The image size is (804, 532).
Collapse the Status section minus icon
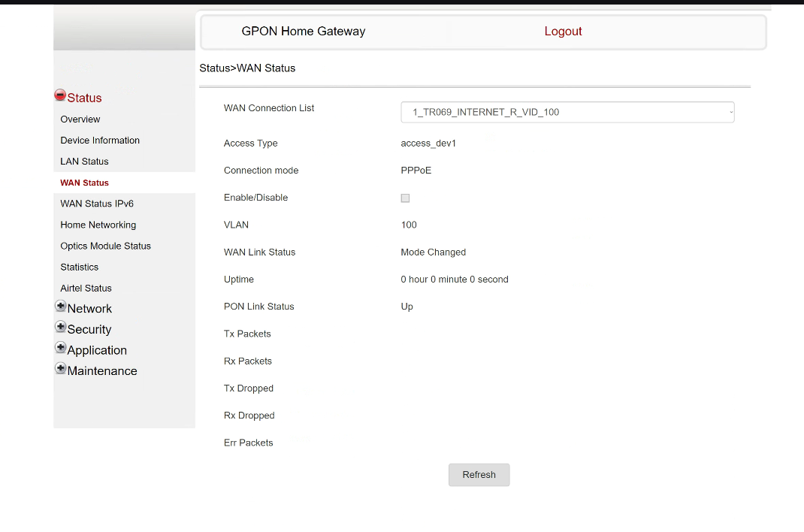click(x=60, y=95)
